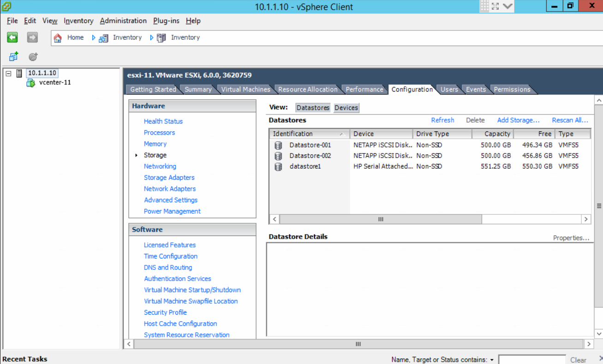
Task: Collapse the 10.1.1.10 tree node
Action: click(8, 73)
